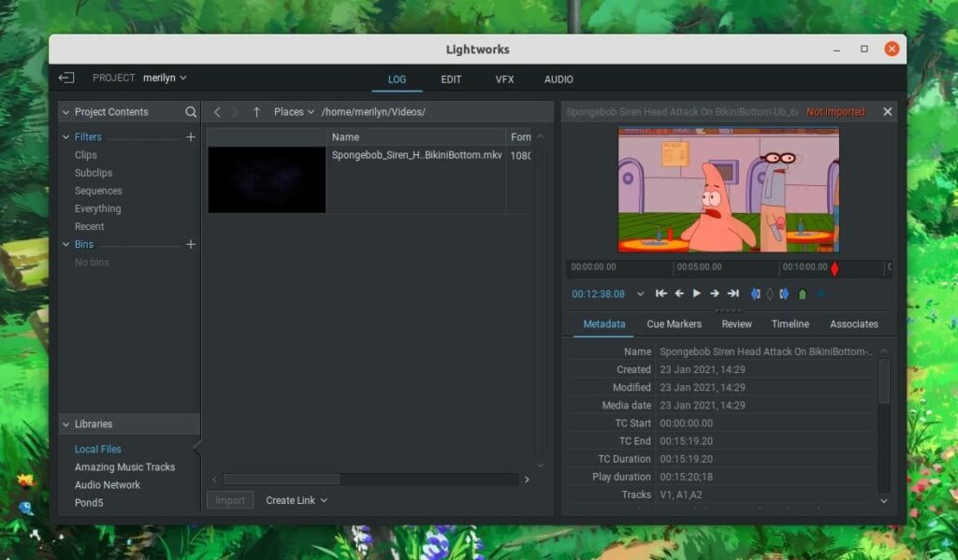Switch to the EDIT tab
This screenshot has height=560, width=958.
coord(451,79)
